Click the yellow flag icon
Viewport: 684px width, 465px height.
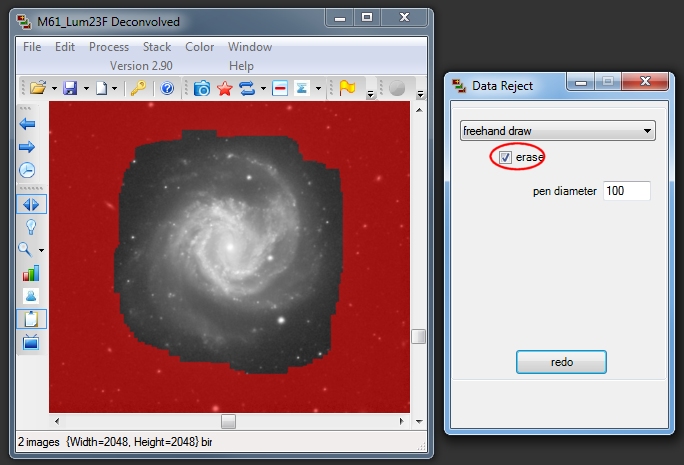coord(347,88)
